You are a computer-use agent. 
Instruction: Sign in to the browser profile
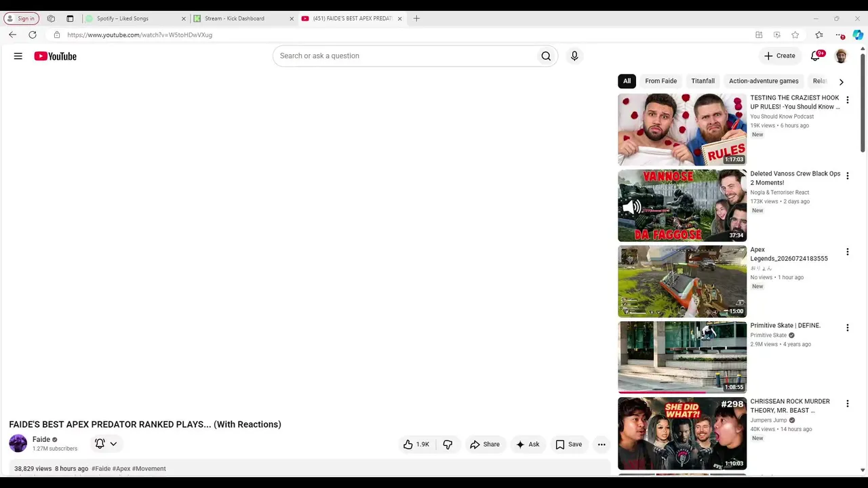(22, 19)
